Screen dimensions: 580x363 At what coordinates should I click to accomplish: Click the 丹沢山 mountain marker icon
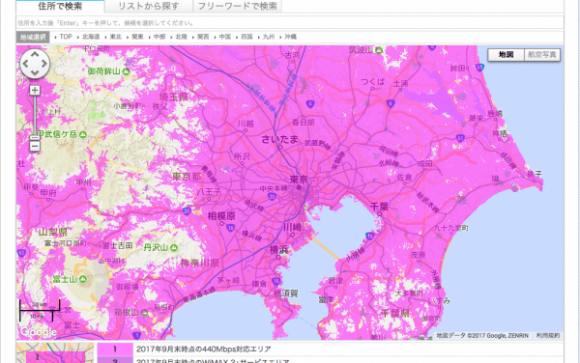173,247
